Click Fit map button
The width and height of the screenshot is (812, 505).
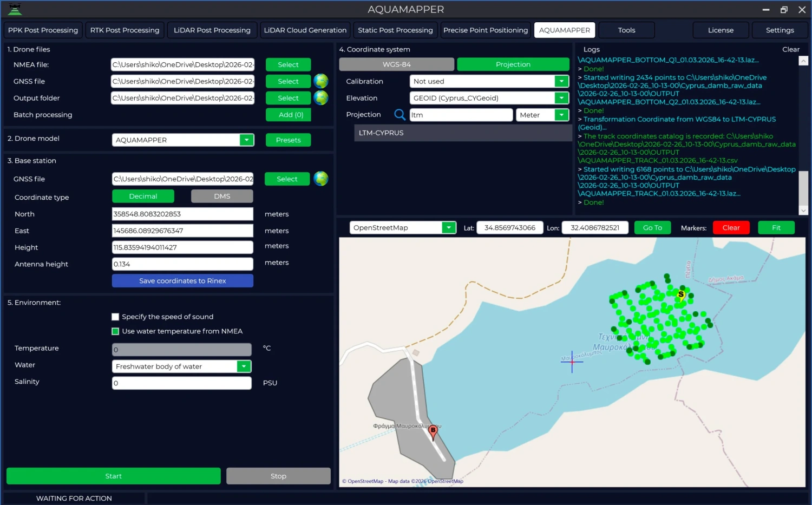coord(776,227)
